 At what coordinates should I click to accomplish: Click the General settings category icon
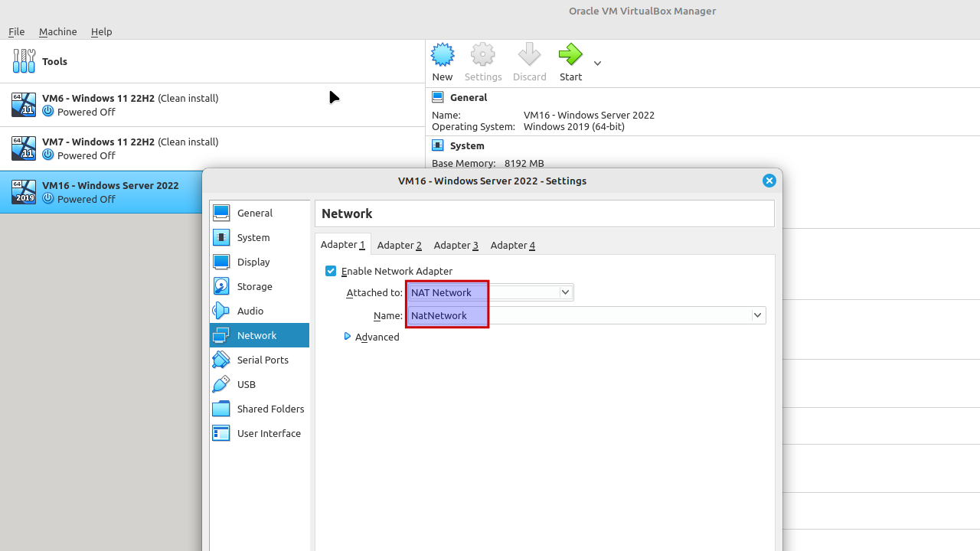tap(221, 213)
